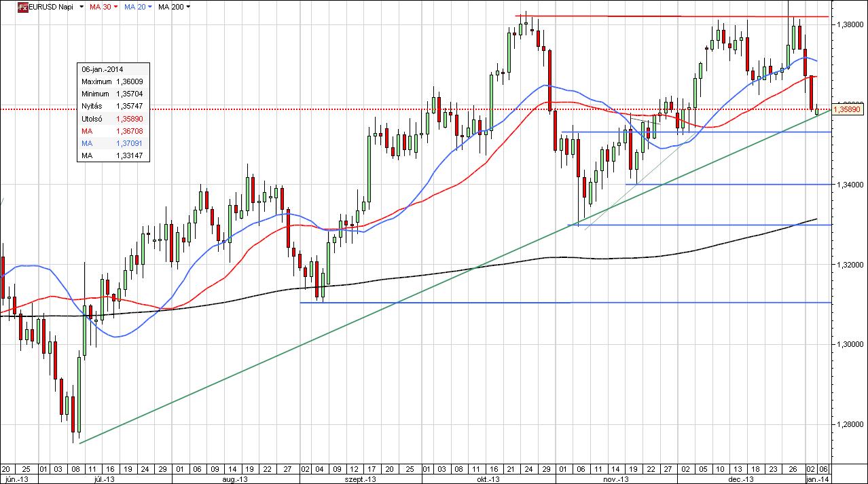Click the szept.-13 month label
The image size is (868, 484).
point(359,479)
